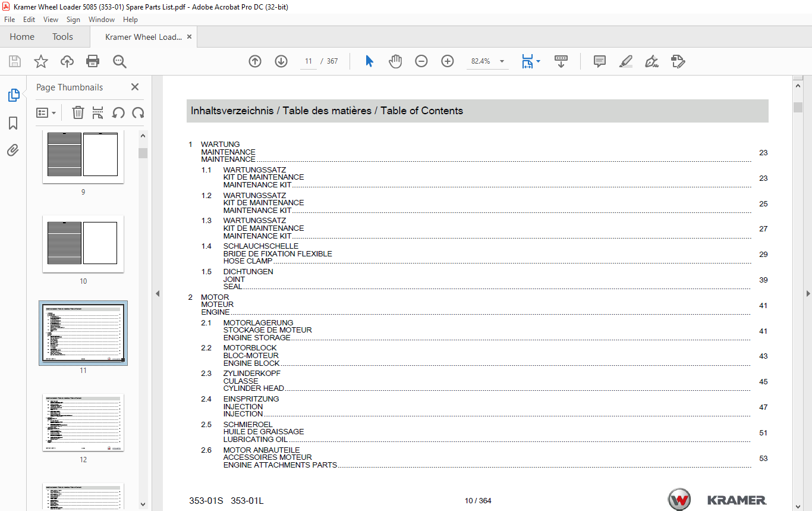The width and height of the screenshot is (812, 511).
Task: Select page 11 thumbnail
Action: (x=83, y=333)
